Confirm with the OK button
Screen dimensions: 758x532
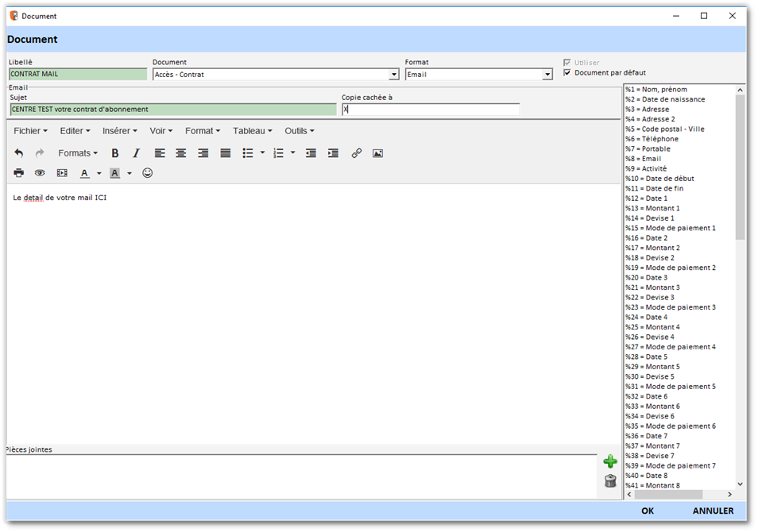(648, 511)
